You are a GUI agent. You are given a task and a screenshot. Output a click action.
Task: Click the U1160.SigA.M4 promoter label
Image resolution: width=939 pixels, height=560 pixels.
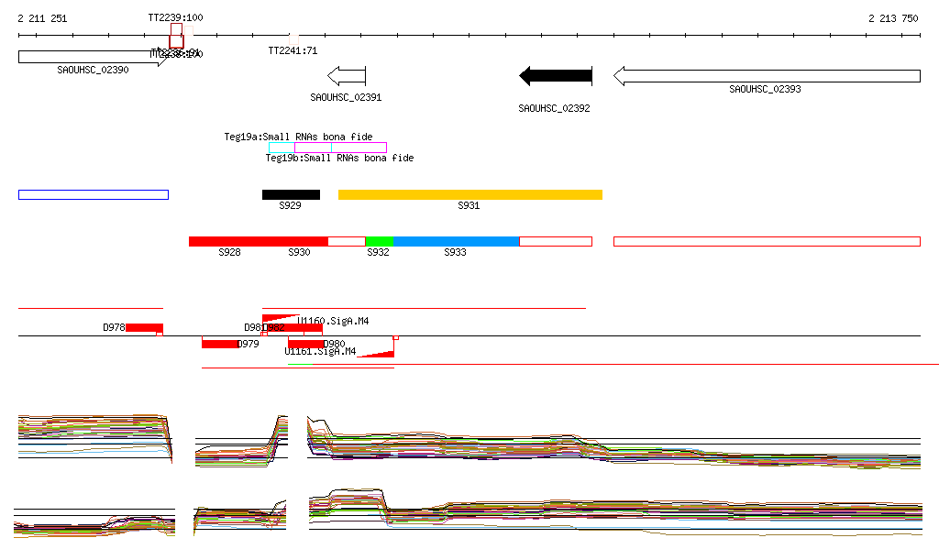tap(333, 322)
